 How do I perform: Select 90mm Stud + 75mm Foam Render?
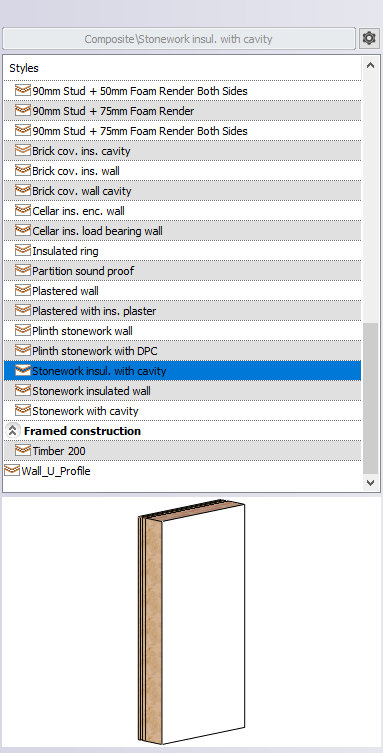tap(182, 111)
